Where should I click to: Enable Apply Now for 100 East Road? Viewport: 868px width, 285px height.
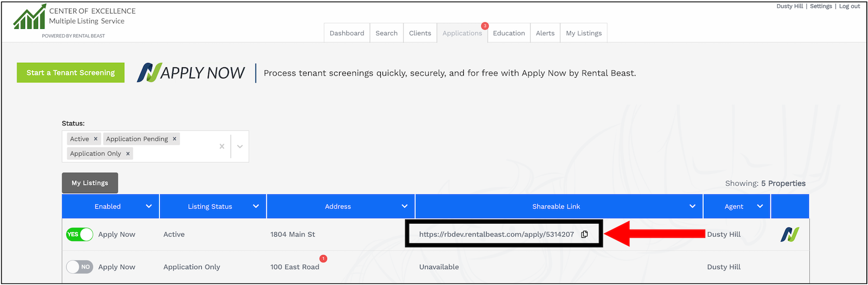(80, 267)
